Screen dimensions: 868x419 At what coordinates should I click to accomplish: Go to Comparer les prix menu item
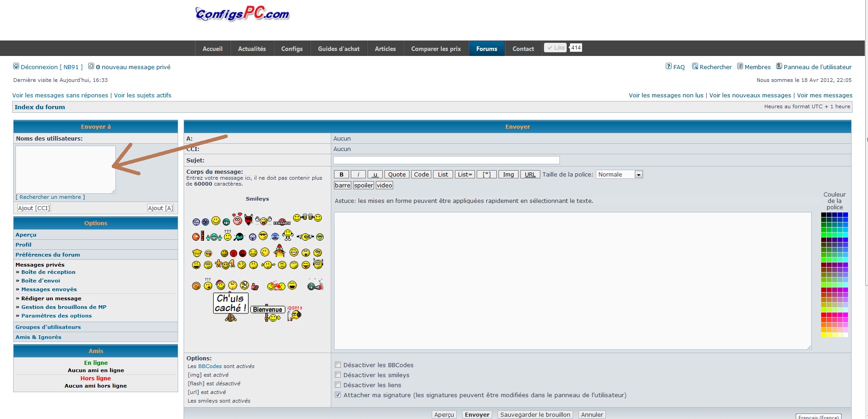pyautogui.click(x=436, y=49)
